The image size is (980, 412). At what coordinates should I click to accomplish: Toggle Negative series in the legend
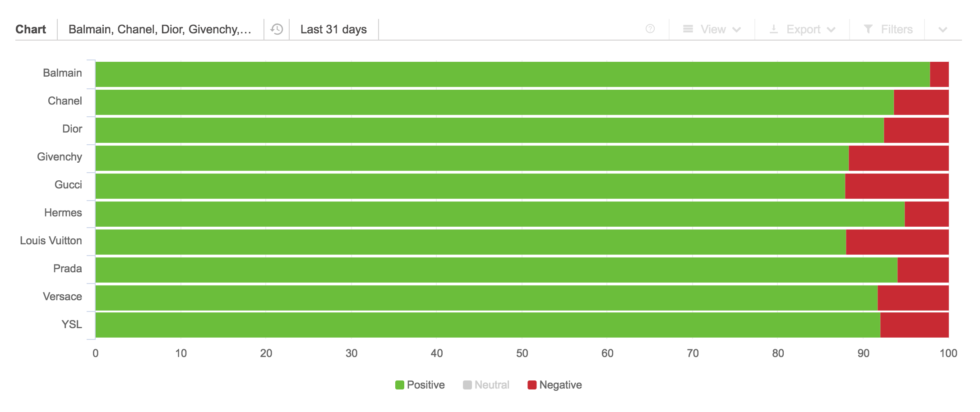coord(555,385)
